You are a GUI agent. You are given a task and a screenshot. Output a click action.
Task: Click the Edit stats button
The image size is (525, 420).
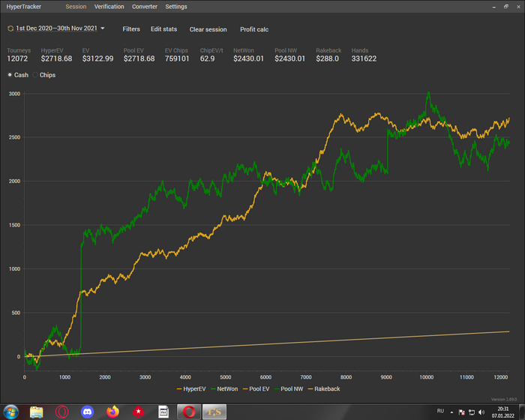tap(163, 29)
